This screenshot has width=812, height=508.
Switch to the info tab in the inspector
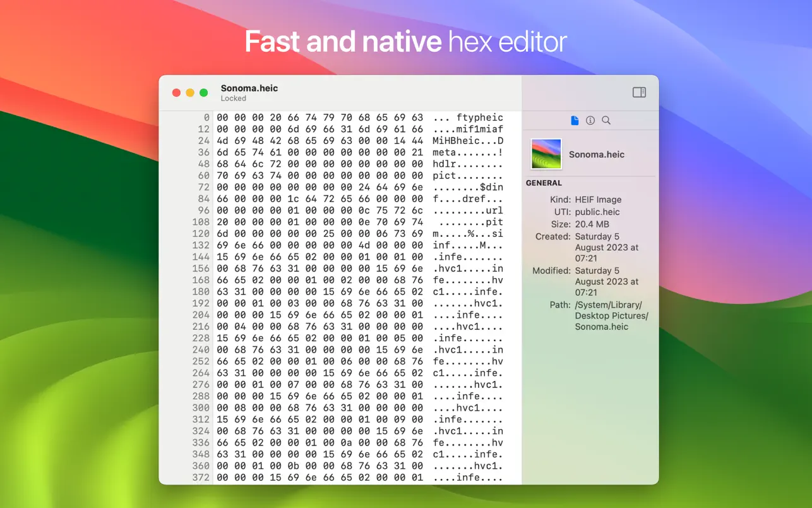[x=590, y=120]
